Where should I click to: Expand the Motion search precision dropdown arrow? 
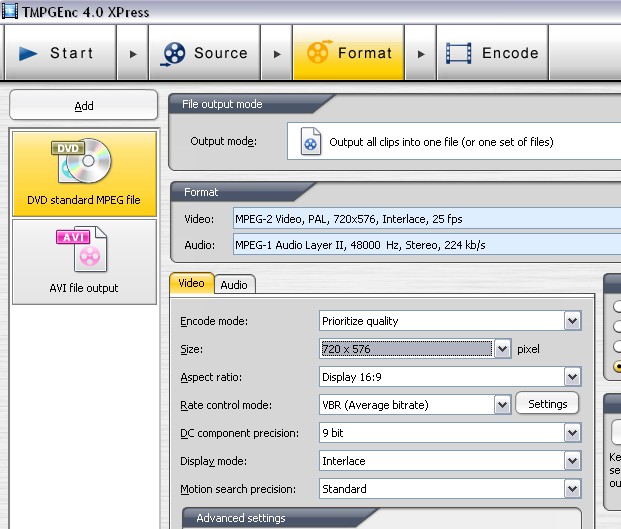tap(572, 489)
